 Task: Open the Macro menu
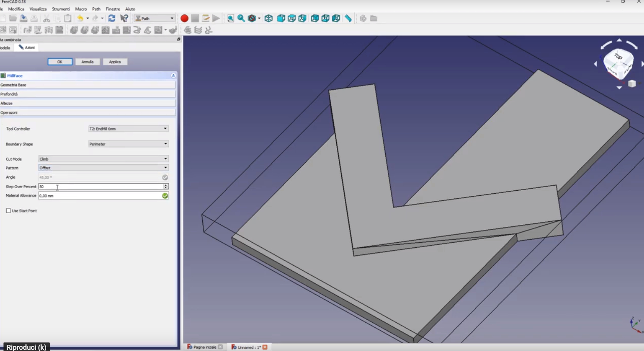point(81,9)
